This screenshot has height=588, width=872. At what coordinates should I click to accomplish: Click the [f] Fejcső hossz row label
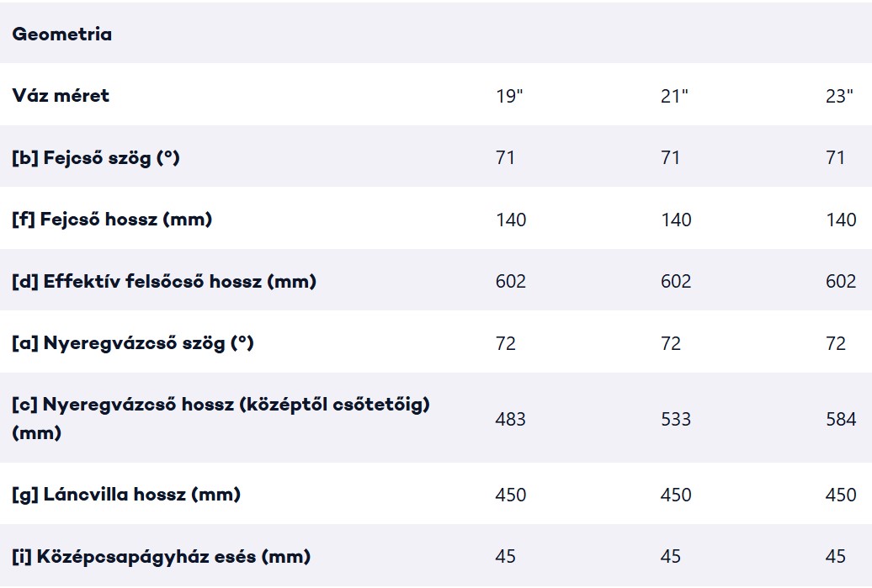click(112, 219)
